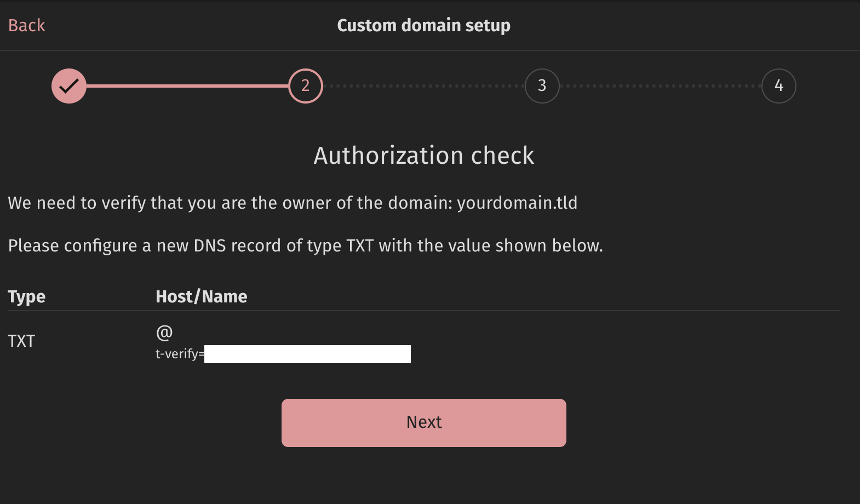Screen dimensions: 860x504
Task: Click the Custom domain setup title
Action: tap(423, 25)
